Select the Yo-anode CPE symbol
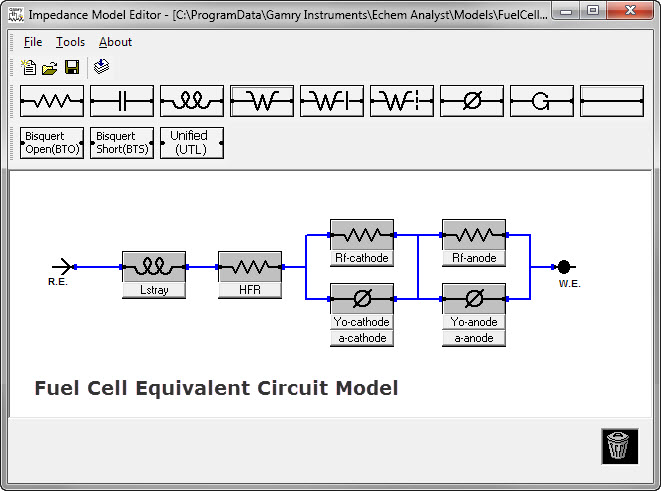The width and height of the screenshot is (661, 491). (x=474, y=299)
